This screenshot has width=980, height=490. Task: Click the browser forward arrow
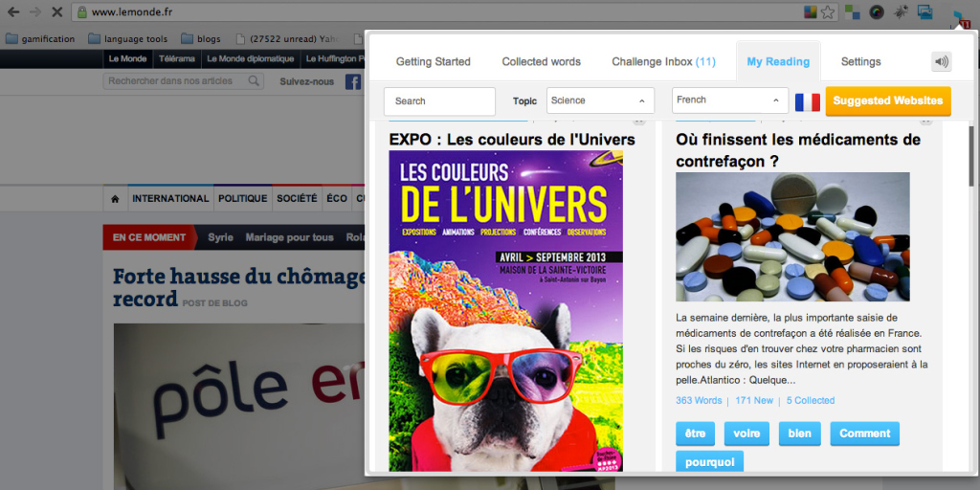(x=34, y=11)
